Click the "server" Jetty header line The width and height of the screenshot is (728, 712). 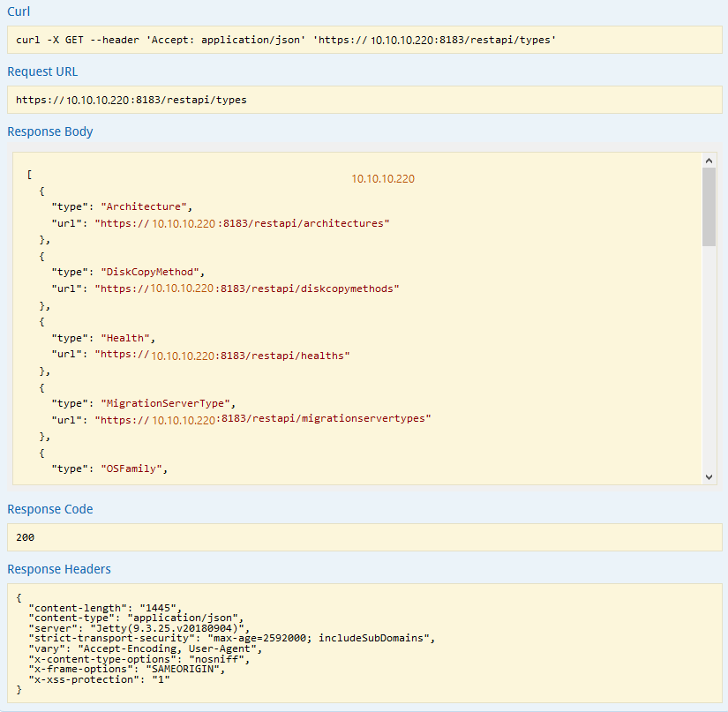tap(139, 628)
